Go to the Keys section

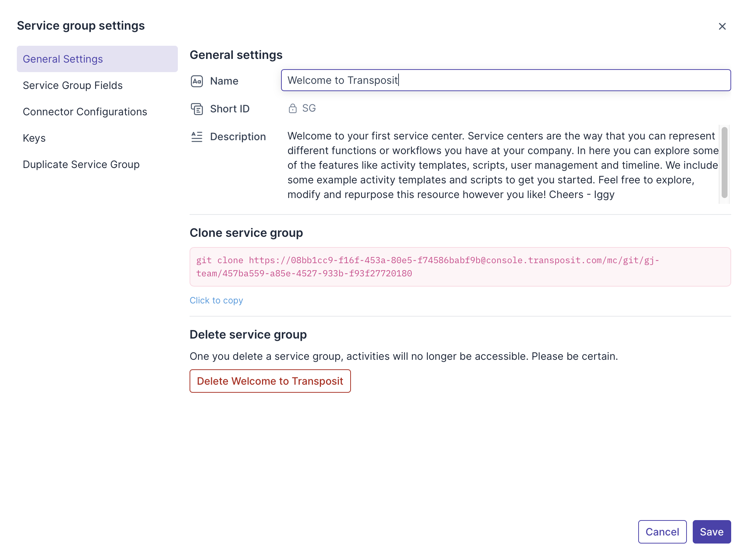(34, 138)
